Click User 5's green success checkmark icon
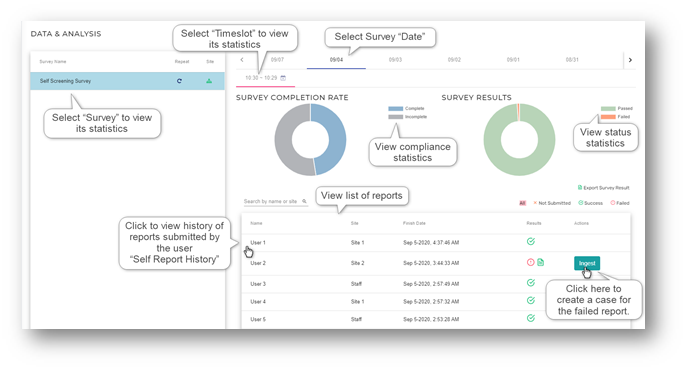 531,318
